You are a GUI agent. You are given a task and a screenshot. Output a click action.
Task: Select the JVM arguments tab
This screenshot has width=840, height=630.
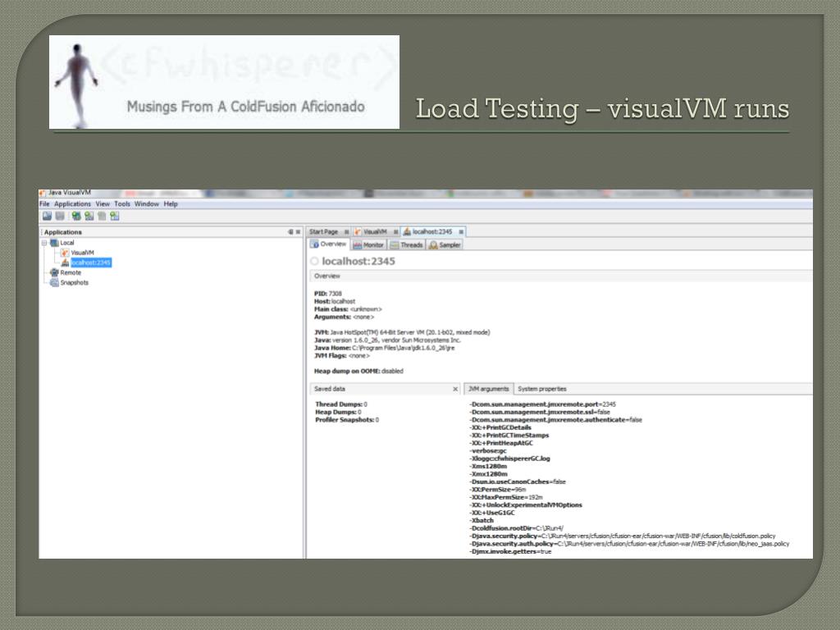pos(489,389)
